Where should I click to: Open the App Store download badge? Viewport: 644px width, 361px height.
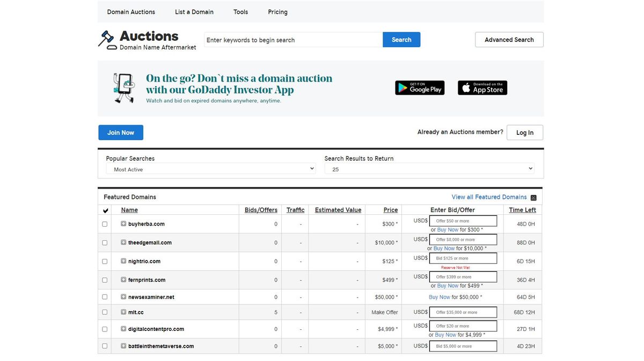click(482, 88)
